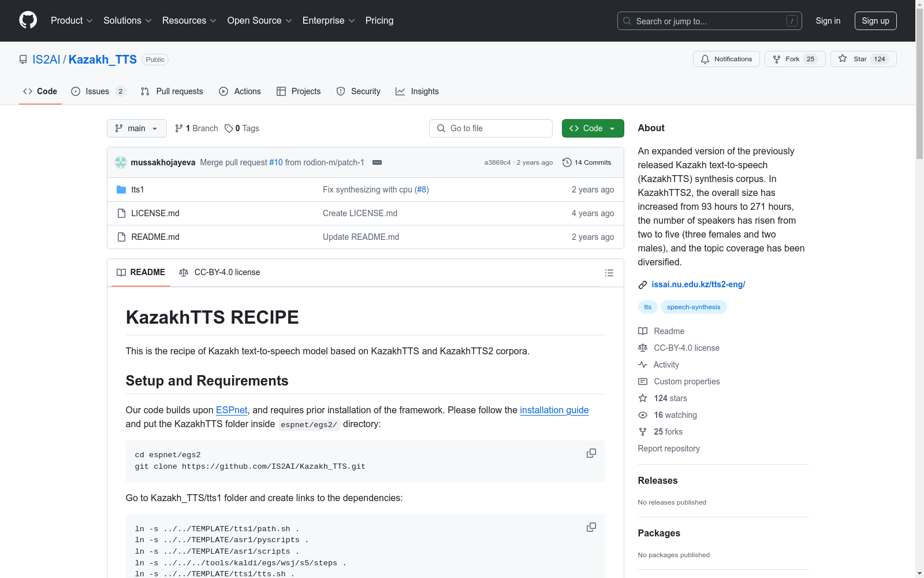Click Report repository
The width and height of the screenshot is (924, 578).
click(669, 449)
